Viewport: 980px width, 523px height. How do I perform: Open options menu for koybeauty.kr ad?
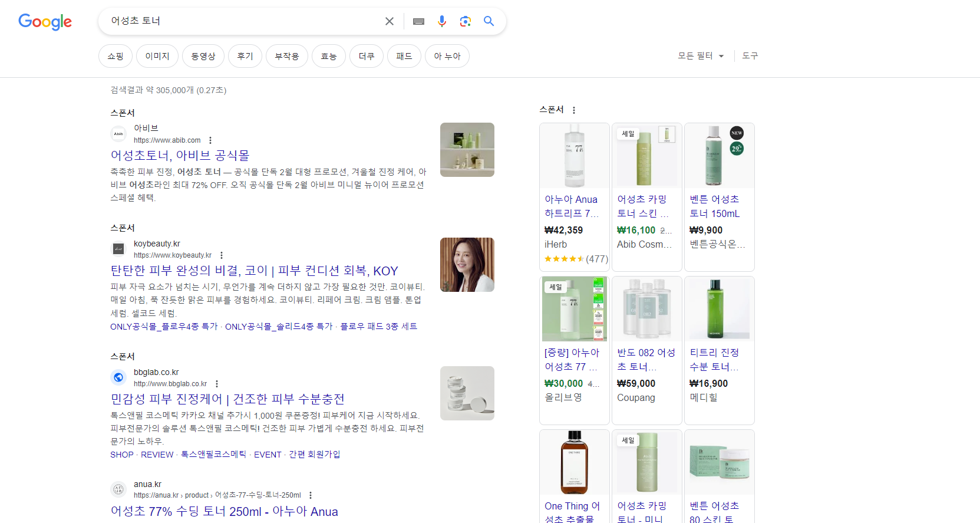click(222, 255)
